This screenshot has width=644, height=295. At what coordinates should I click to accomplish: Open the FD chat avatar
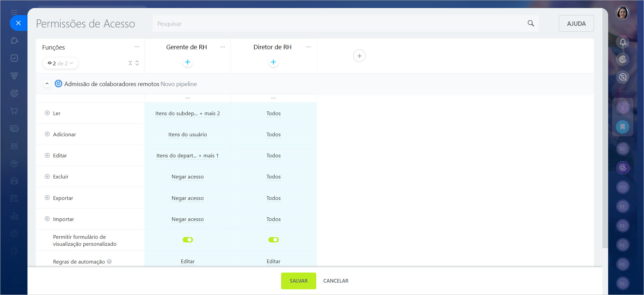(x=623, y=187)
